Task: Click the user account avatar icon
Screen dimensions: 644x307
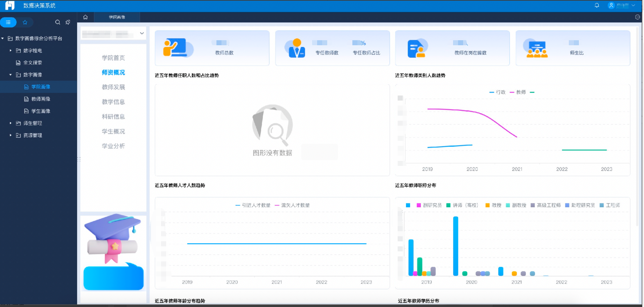Action: [611, 5]
